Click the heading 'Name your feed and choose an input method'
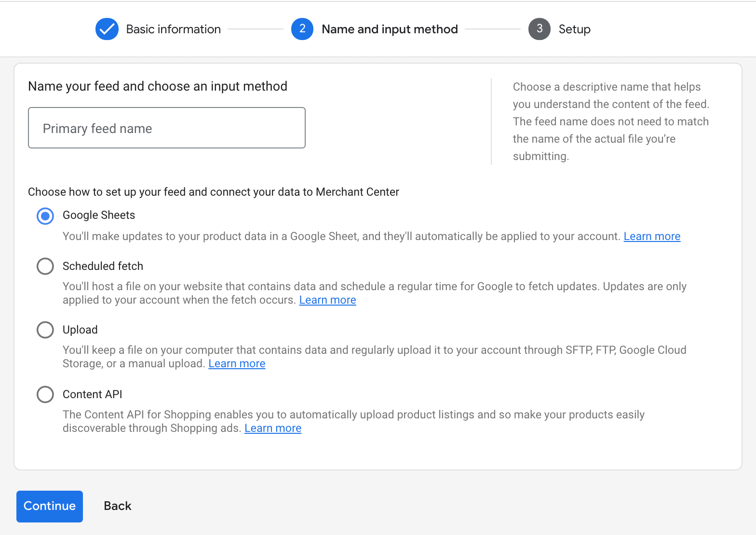The image size is (756, 535). pos(158,86)
